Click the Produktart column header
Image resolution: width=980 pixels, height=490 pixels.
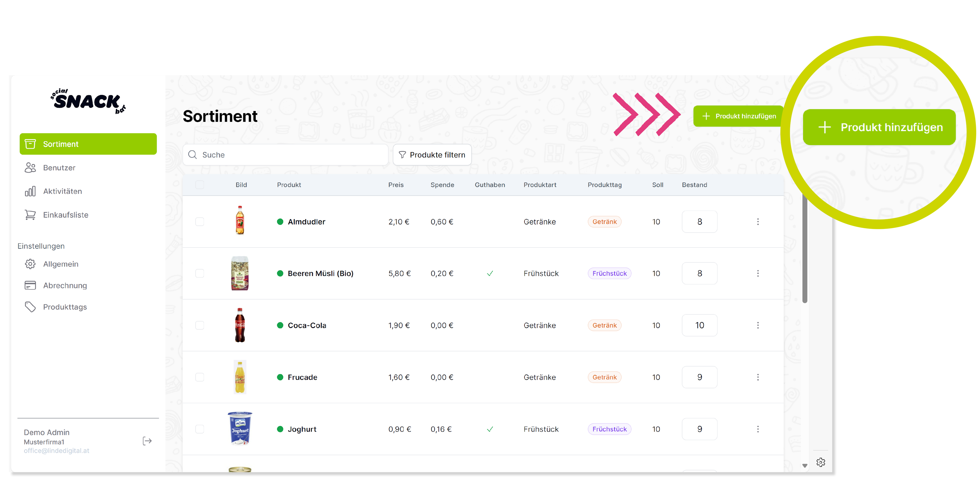click(x=540, y=185)
